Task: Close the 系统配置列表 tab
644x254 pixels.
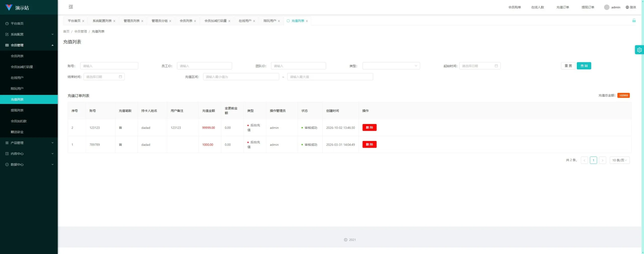Action: point(114,21)
